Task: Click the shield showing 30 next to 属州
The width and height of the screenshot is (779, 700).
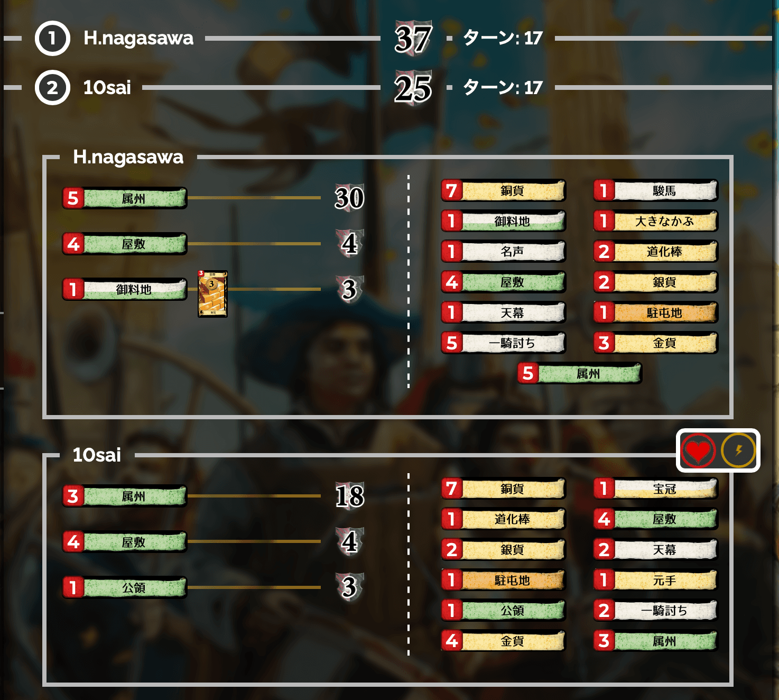Action: pos(349,199)
